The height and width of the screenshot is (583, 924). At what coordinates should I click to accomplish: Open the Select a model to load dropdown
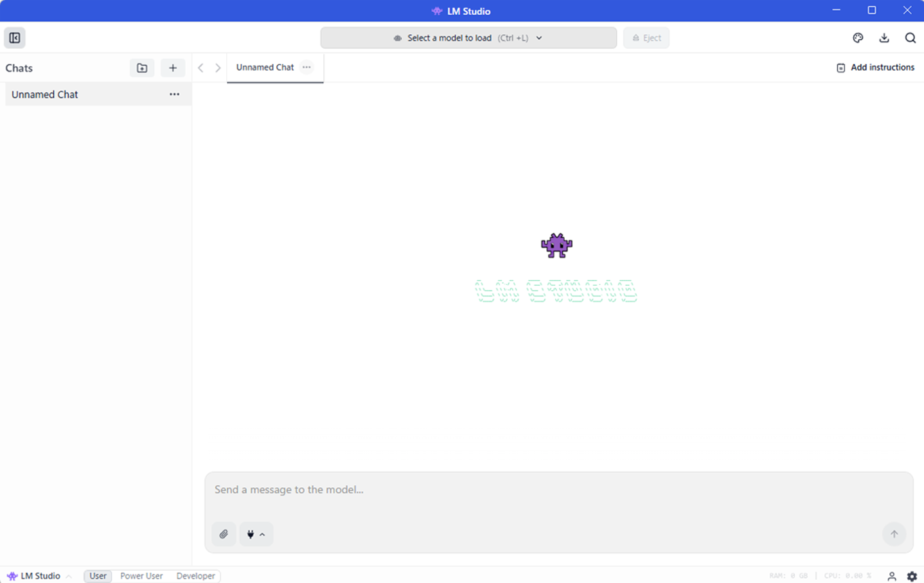[x=468, y=38]
